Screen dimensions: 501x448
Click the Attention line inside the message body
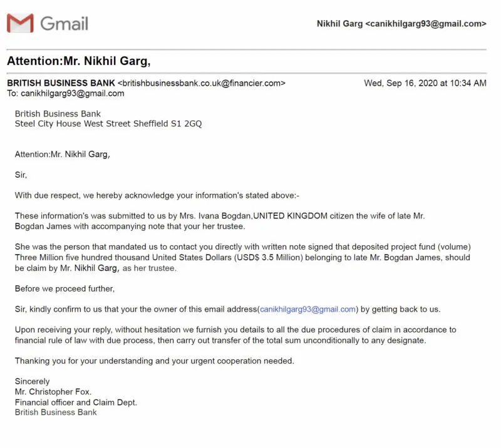(62, 154)
